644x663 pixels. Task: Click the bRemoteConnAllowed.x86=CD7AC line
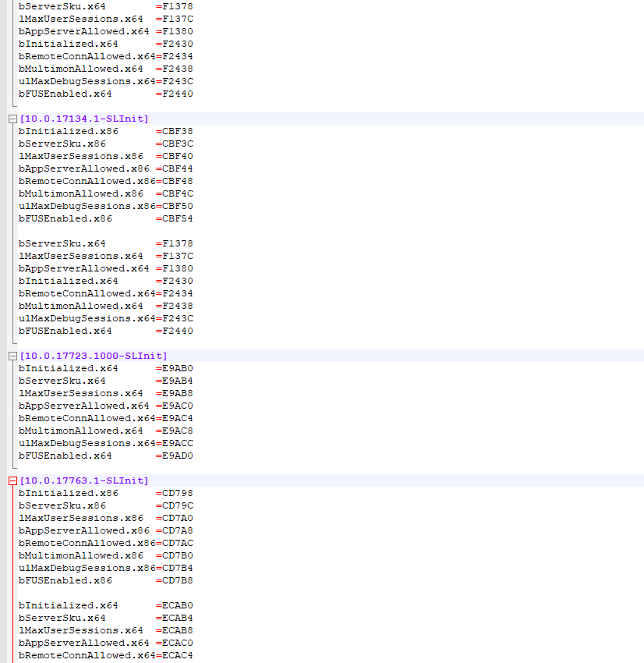point(105,544)
